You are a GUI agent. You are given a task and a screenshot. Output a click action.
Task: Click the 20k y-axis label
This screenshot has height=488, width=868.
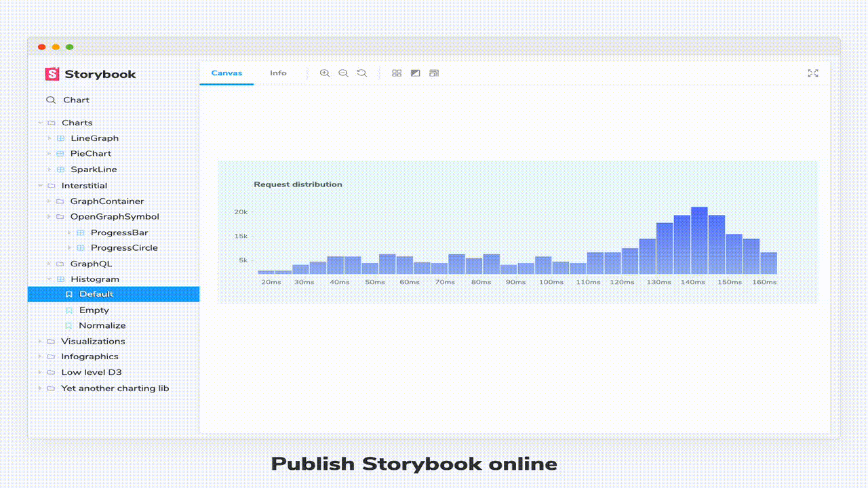241,212
